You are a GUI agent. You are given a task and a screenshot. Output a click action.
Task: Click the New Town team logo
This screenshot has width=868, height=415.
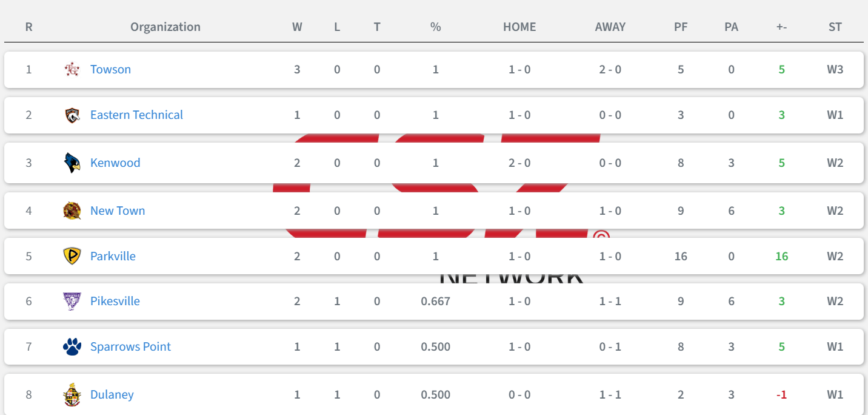pos(72,211)
